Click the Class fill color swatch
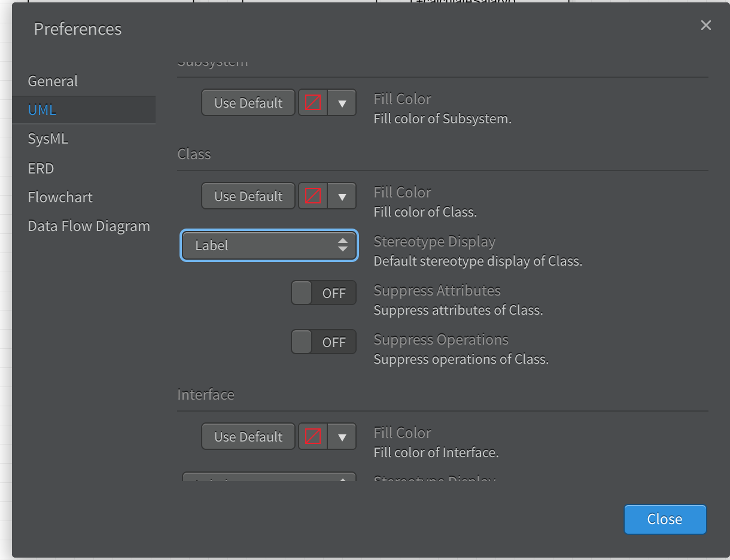Image resolution: width=730 pixels, height=560 pixels. point(313,196)
